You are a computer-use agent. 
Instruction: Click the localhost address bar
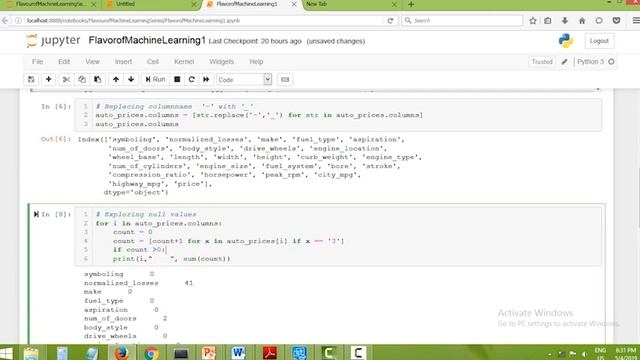coord(200,20)
